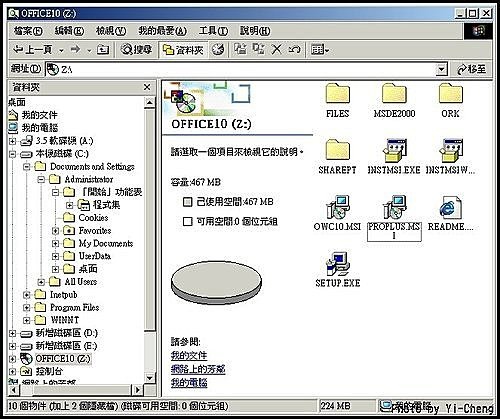Expand the WINNT folder node

coord(27,320)
